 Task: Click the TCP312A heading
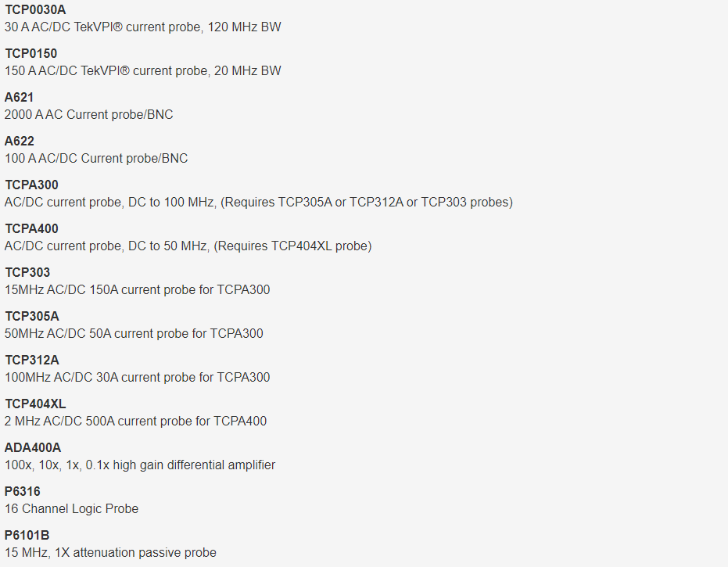[32, 360]
